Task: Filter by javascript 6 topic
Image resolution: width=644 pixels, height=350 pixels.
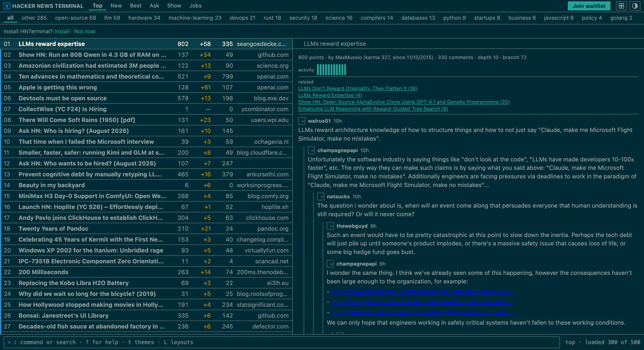Action: tap(559, 18)
